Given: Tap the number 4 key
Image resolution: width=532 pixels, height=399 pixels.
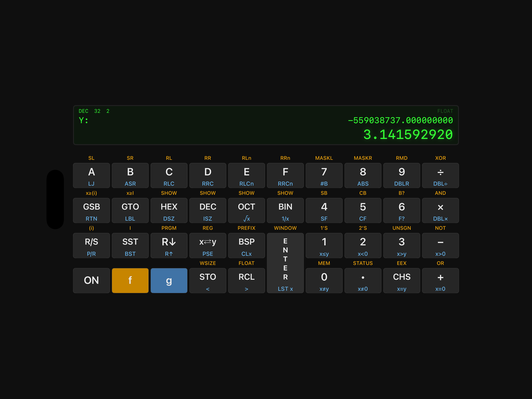Looking at the screenshot, I should (x=324, y=211).
